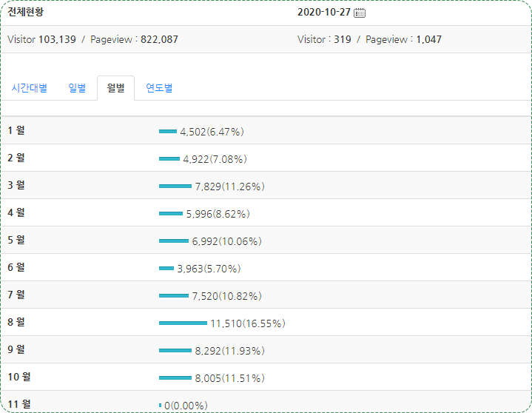This screenshot has height=413, width=532.
Task: Click the 3 월 row label
Action: tap(16, 185)
